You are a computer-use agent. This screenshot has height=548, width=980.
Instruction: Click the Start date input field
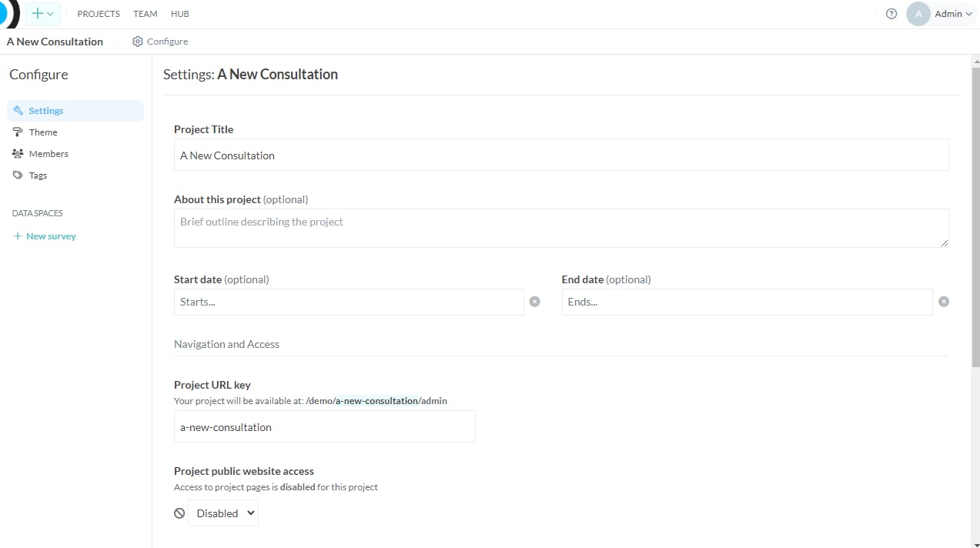(x=349, y=302)
